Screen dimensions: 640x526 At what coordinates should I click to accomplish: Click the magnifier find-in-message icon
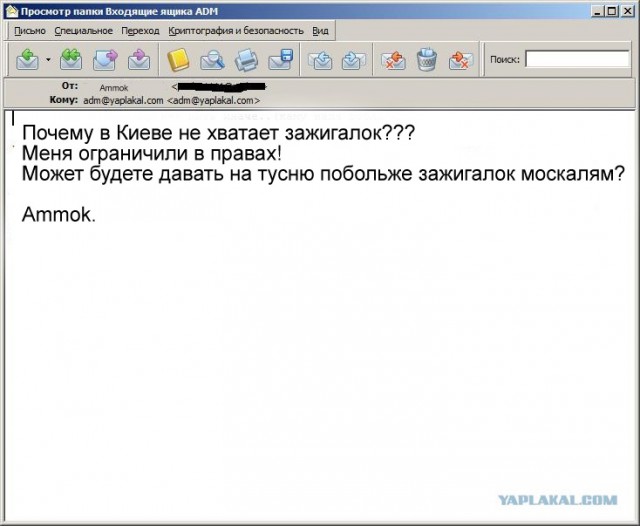click(212, 60)
